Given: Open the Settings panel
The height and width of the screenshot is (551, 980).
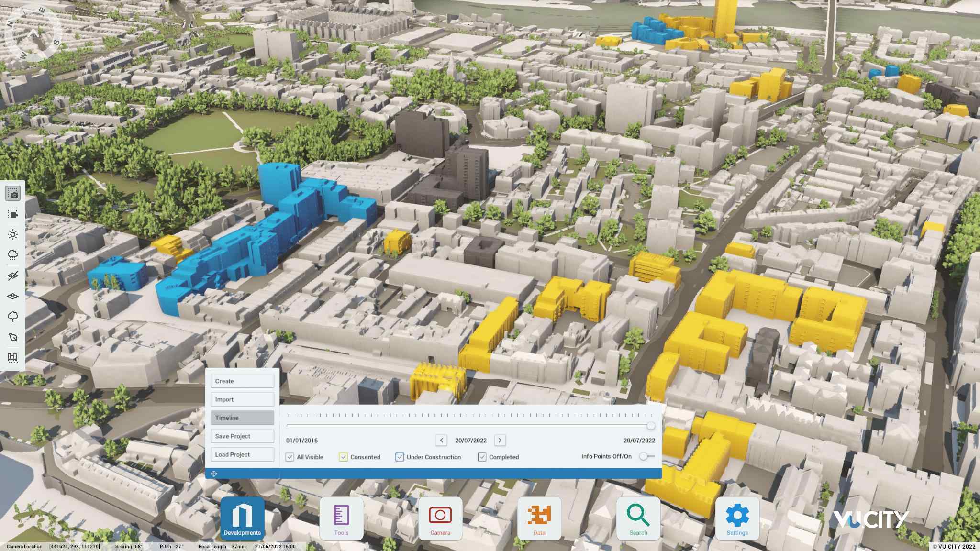Looking at the screenshot, I should [x=737, y=518].
